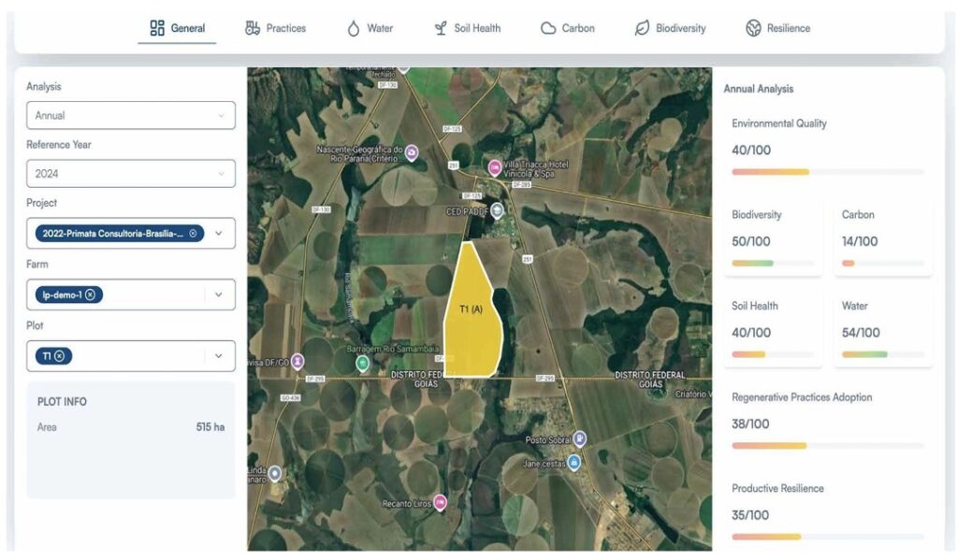Click the 515 ha area value
Image resolution: width=958 pixels, height=560 pixels.
210,427
